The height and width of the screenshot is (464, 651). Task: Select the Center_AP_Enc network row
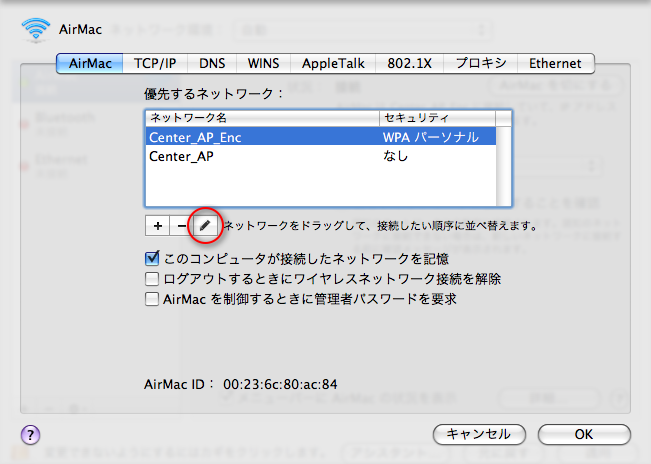tap(321, 137)
